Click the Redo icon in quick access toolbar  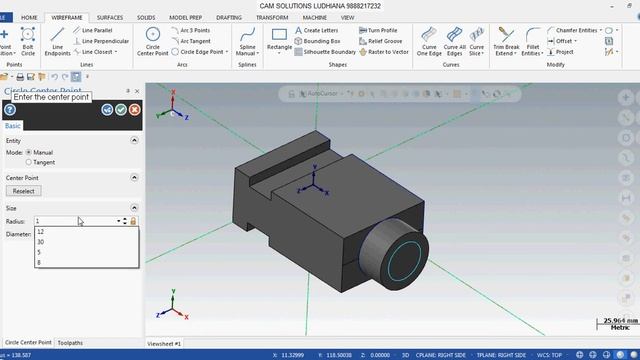tap(65, 77)
